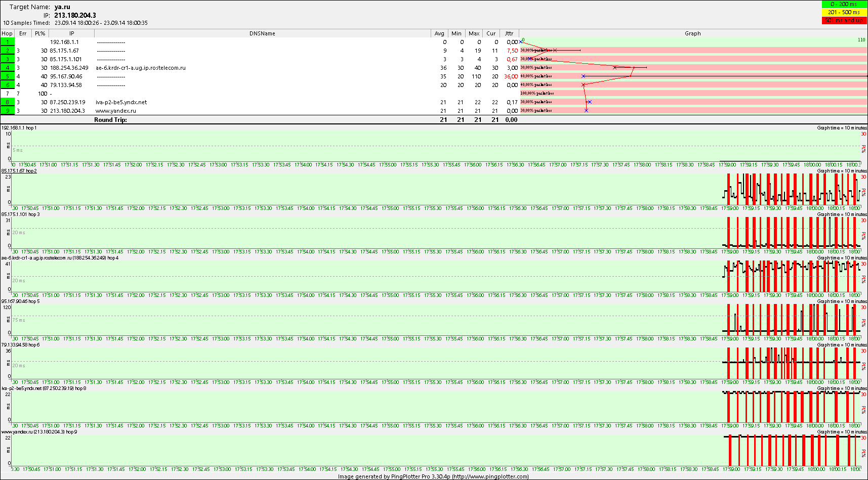Image resolution: width=868 pixels, height=480 pixels.
Task: Click the DNSName column header
Action: click(x=262, y=33)
